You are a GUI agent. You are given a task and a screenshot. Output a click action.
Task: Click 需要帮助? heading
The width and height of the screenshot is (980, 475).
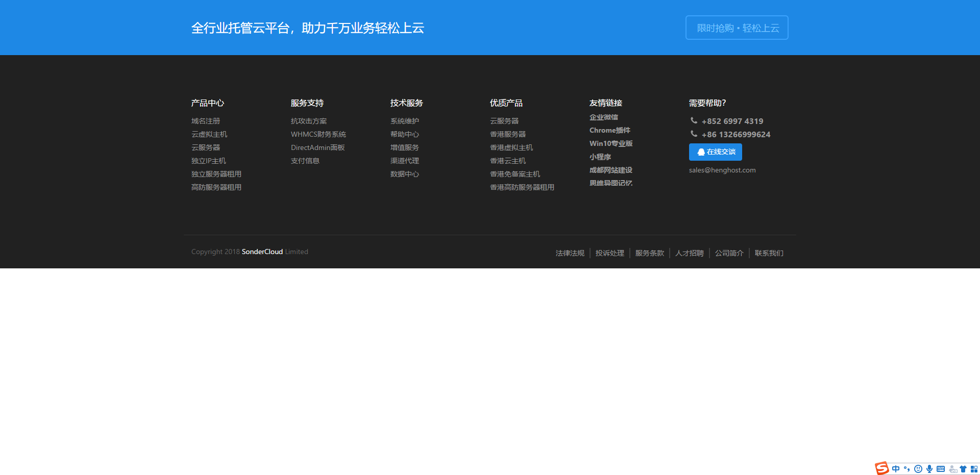pyautogui.click(x=707, y=103)
